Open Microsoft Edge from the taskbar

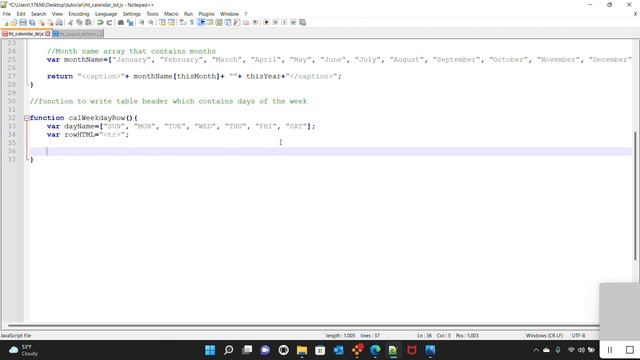375,350
